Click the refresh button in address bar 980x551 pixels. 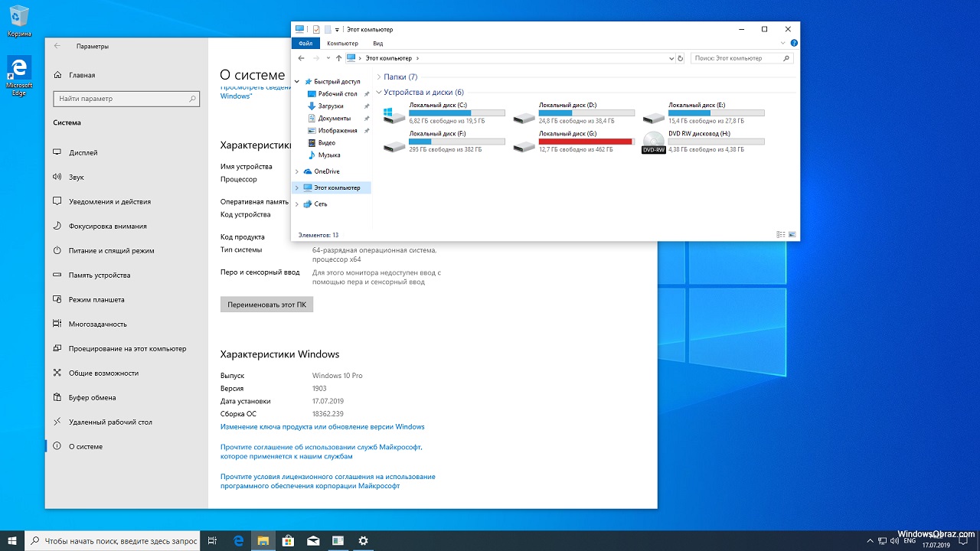tap(680, 58)
